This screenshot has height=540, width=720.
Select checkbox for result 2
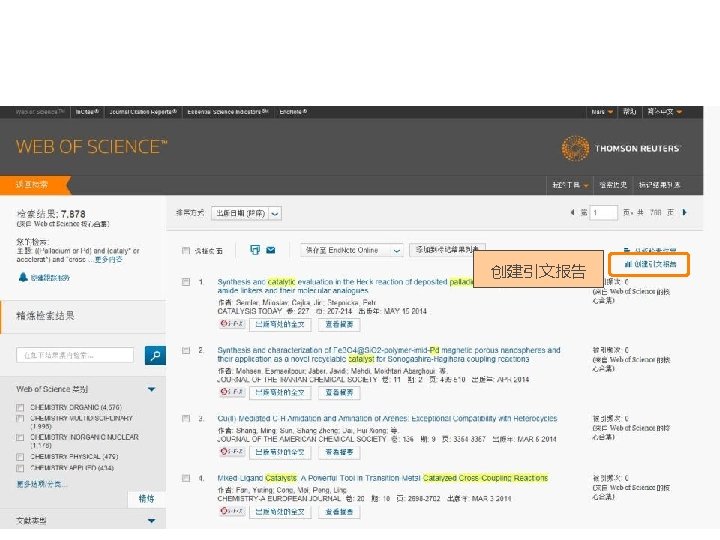coord(186,350)
